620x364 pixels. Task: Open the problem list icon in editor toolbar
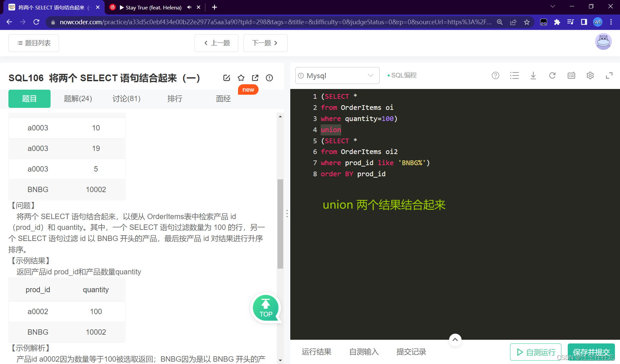(x=514, y=75)
